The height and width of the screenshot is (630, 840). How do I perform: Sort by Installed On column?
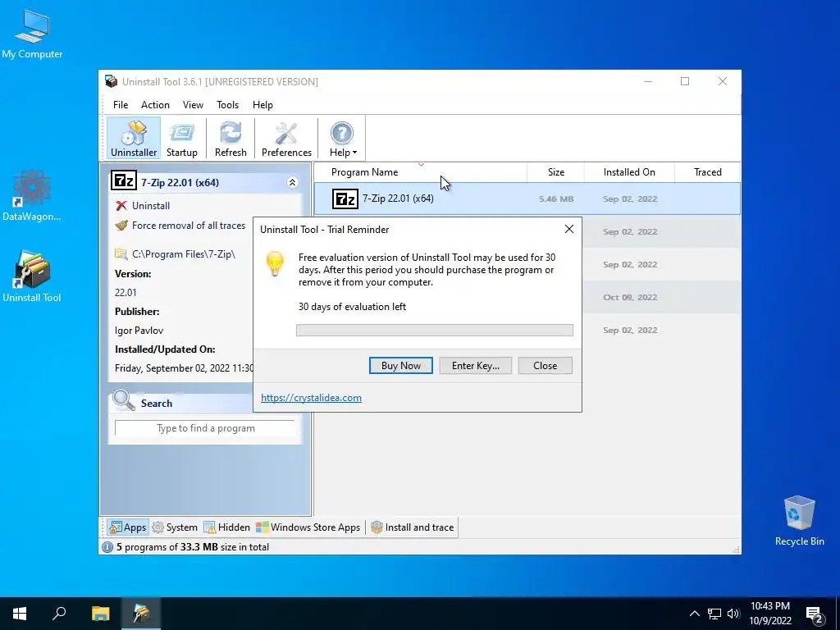coord(629,172)
